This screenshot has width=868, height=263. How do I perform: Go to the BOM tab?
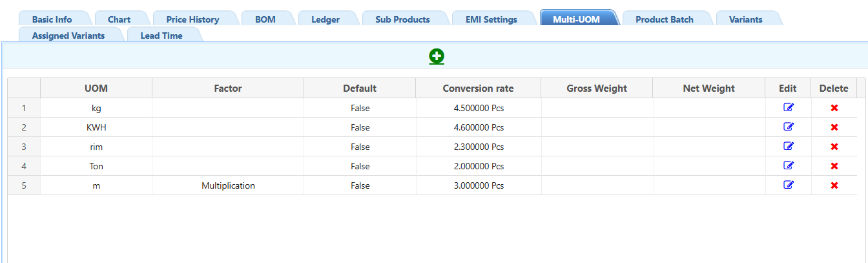click(x=265, y=19)
